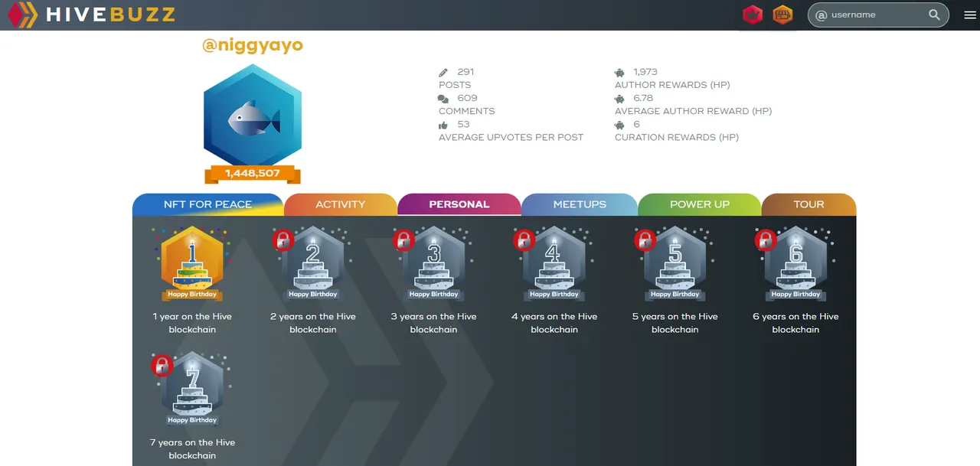Image resolution: width=980 pixels, height=466 pixels.
Task: Click the fish level badge
Action: click(253, 116)
